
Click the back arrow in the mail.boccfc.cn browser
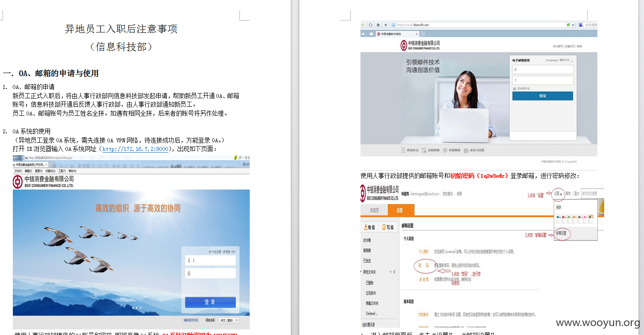tap(363, 25)
